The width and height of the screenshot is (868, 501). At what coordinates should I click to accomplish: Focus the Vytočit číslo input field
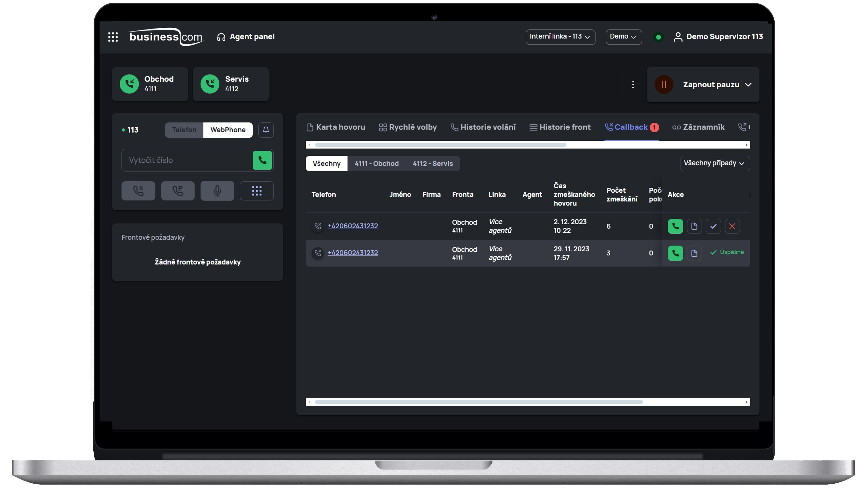click(x=187, y=160)
